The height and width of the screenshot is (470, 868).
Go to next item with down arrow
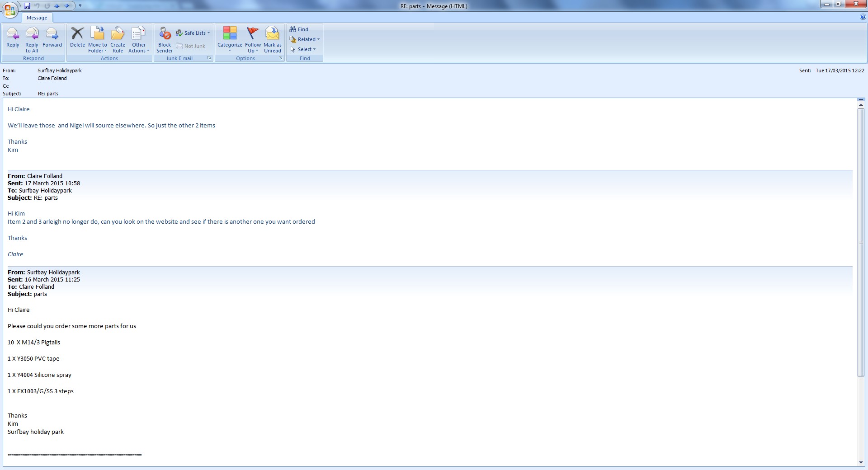67,6
